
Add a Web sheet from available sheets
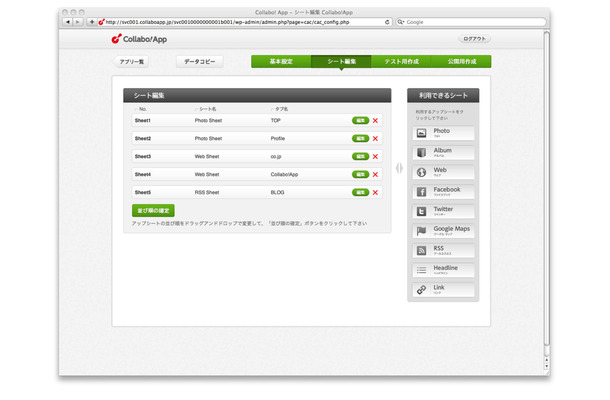(443, 172)
